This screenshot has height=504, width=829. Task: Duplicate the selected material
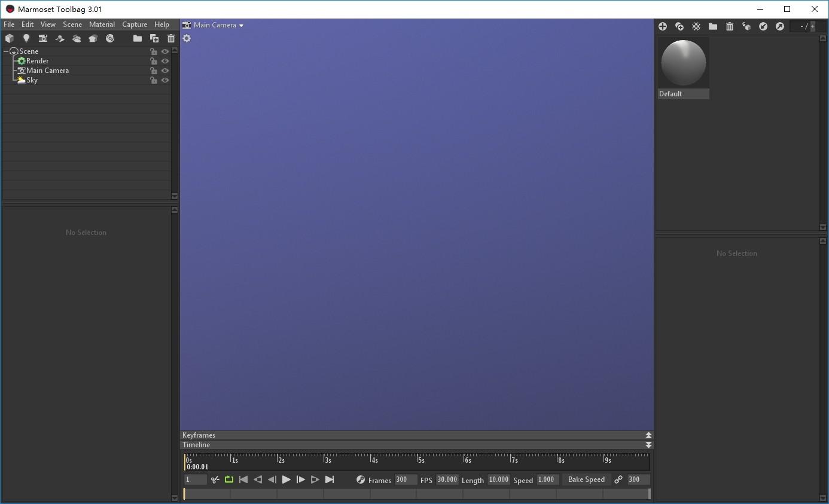679,26
